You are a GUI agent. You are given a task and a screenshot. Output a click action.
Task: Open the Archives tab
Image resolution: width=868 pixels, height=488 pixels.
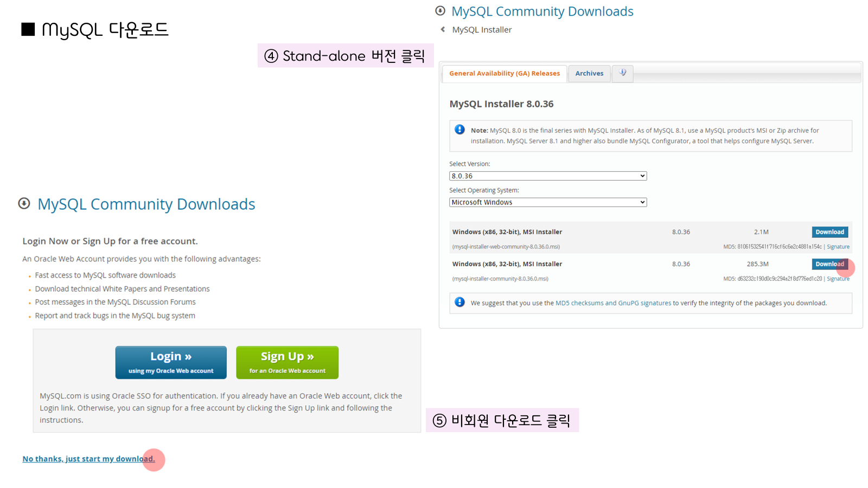tap(589, 74)
